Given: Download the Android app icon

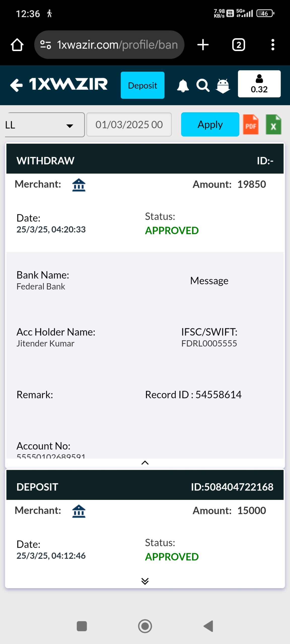Looking at the screenshot, I should coord(223,86).
